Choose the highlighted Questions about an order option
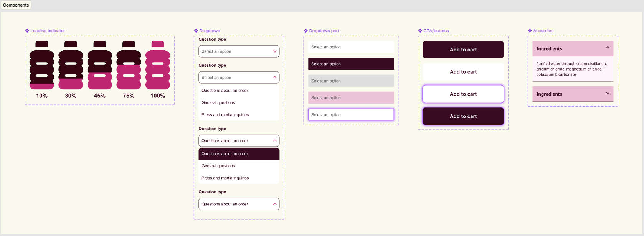The width and height of the screenshot is (644, 236). (239, 154)
